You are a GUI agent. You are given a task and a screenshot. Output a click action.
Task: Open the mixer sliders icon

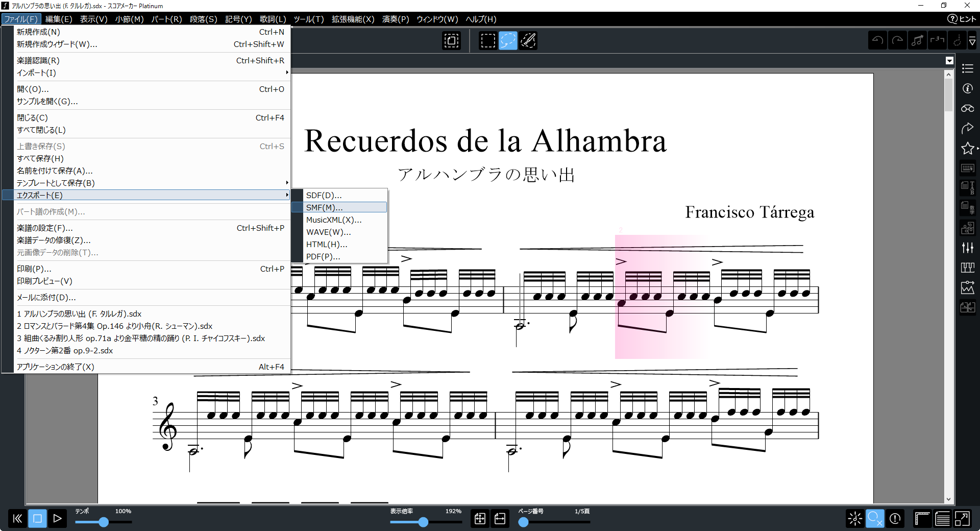967,248
